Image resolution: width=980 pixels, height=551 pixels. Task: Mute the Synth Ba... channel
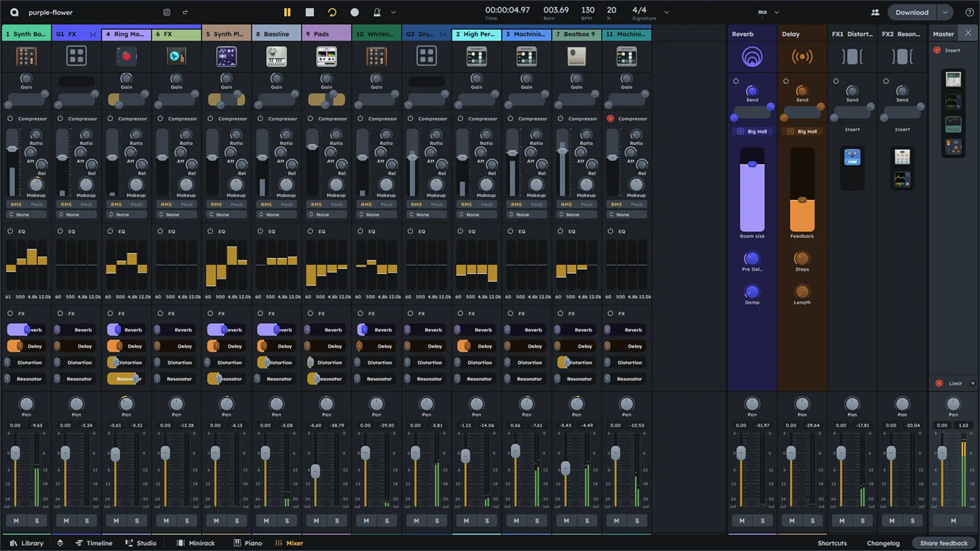point(16,520)
